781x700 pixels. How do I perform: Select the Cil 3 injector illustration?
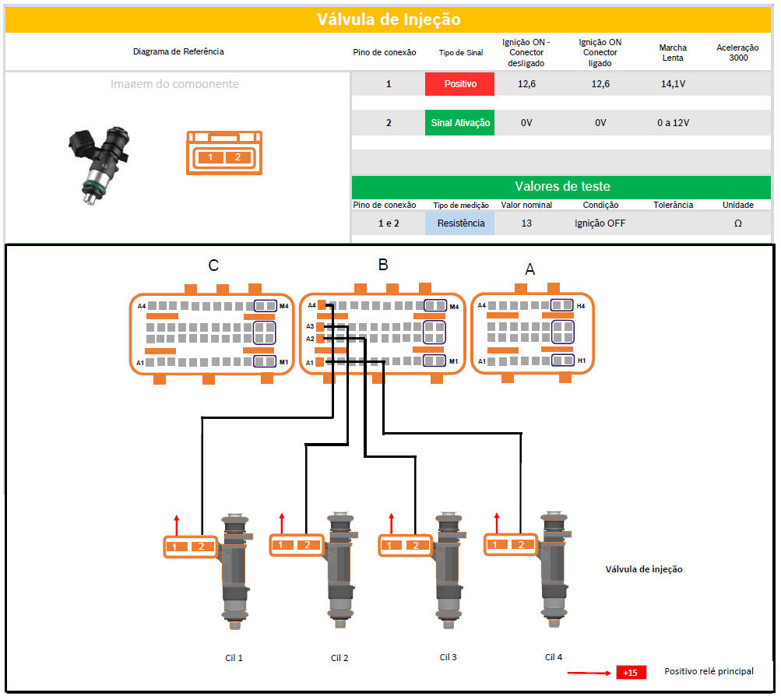pyautogui.click(x=447, y=570)
